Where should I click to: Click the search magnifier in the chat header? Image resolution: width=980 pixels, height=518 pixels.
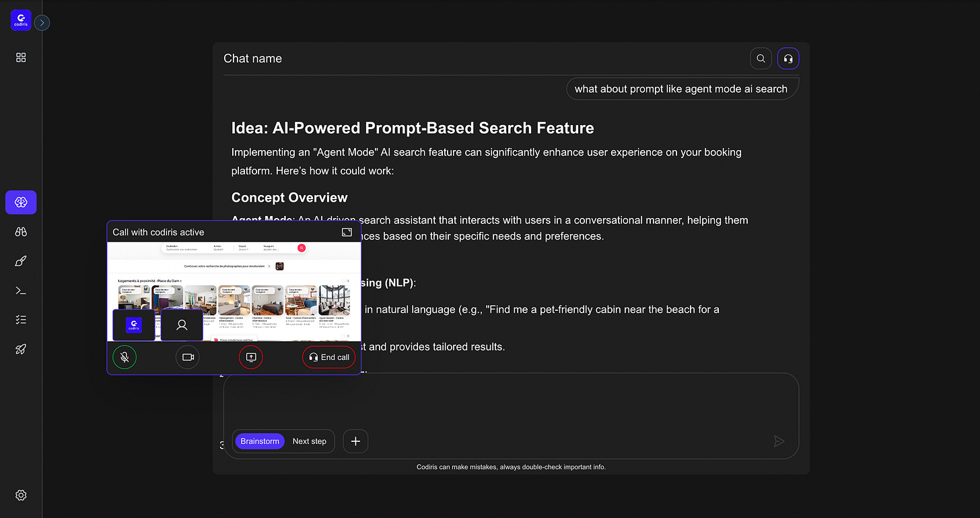click(761, 59)
